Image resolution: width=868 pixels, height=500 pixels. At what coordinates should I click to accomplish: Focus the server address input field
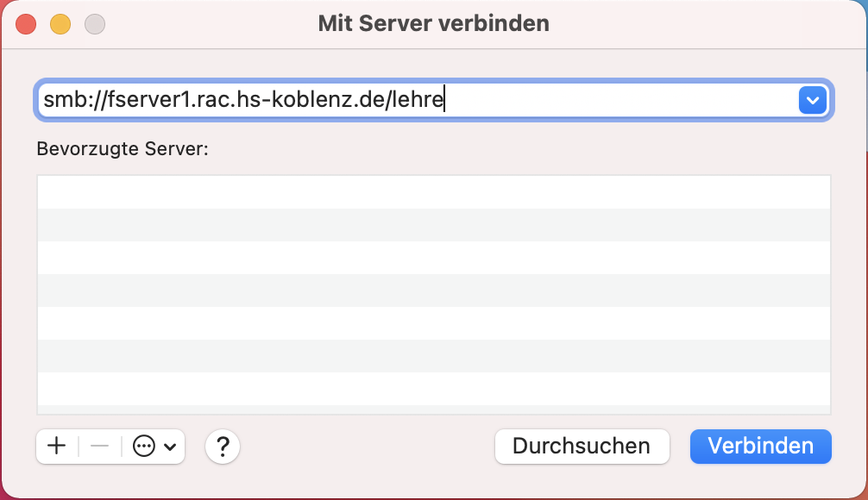604,101
